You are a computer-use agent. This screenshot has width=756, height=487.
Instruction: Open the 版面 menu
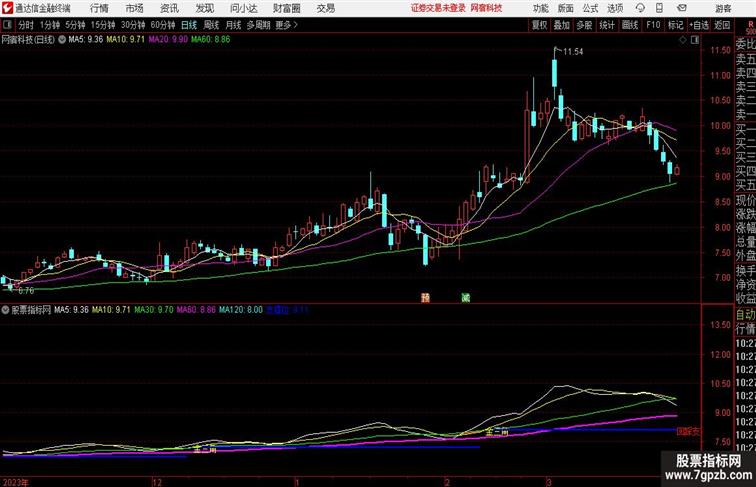coord(566,8)
